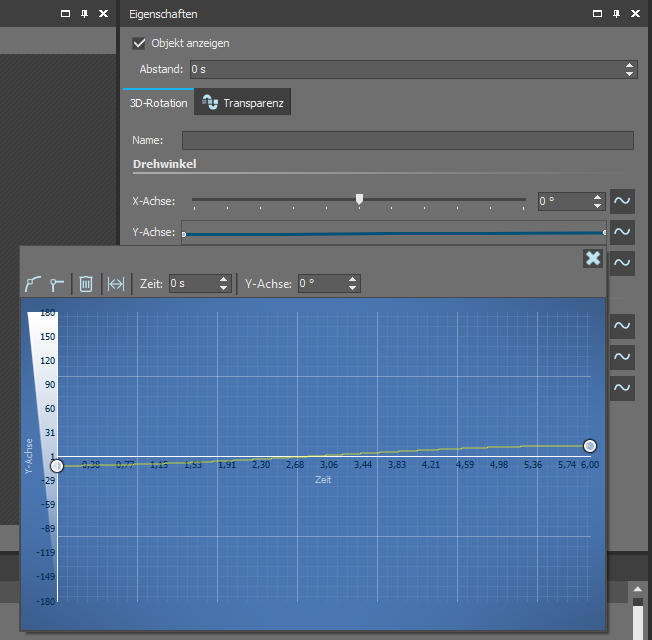Click the Name input field
652x640 pixels.
(407, 141)
